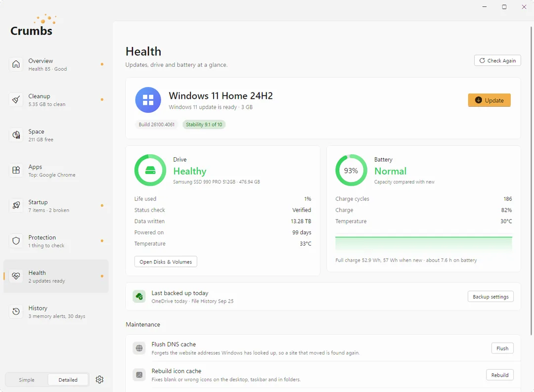Click the 2 updates ready Health item
This screenshot has width=534, height=392.
pos(56,276)
